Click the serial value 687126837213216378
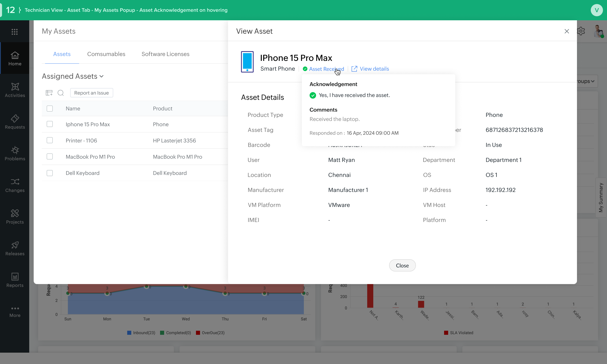607x364 pixels. point(514,130)
